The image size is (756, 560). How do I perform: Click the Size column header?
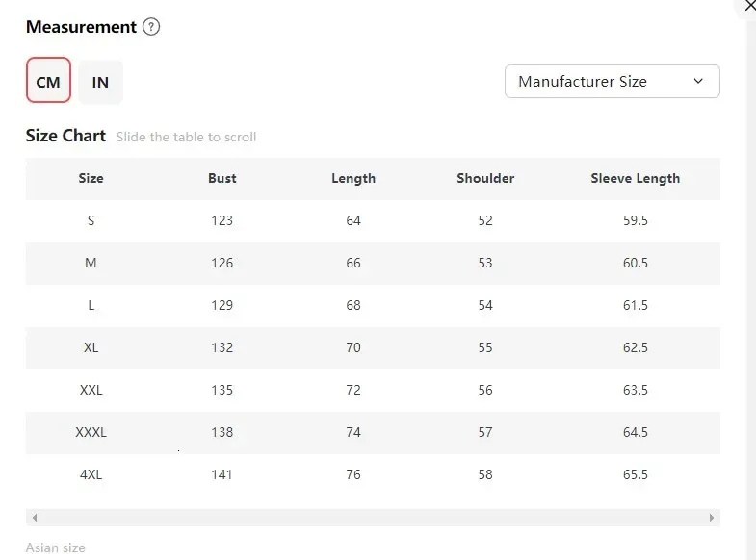click(x=91, y=178)
